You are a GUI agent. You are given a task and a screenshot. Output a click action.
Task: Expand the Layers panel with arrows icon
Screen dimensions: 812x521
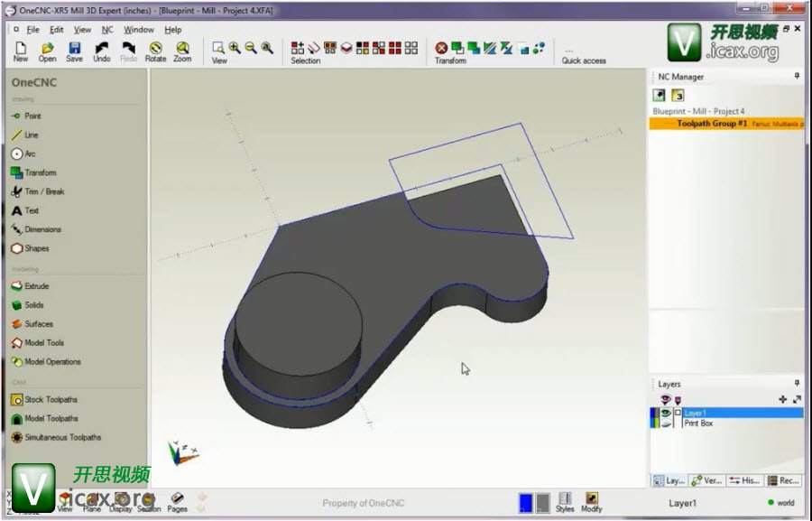(x=797, y=399)
